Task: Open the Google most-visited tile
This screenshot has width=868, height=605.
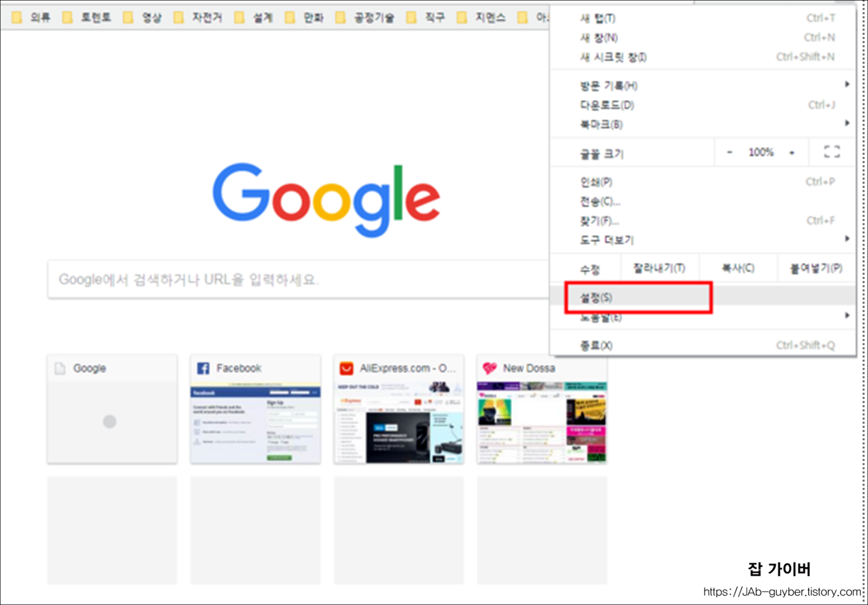Action: [112, 409]
